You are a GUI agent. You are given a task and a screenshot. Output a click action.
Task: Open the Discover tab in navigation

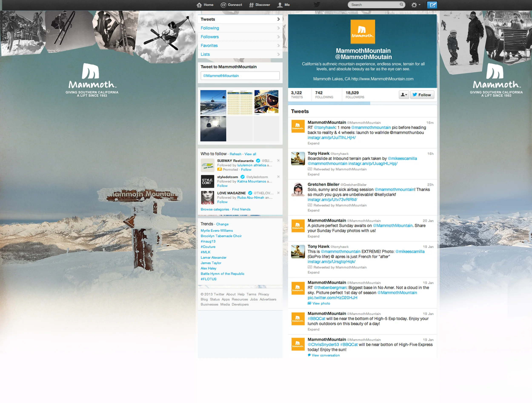(259, 5)
